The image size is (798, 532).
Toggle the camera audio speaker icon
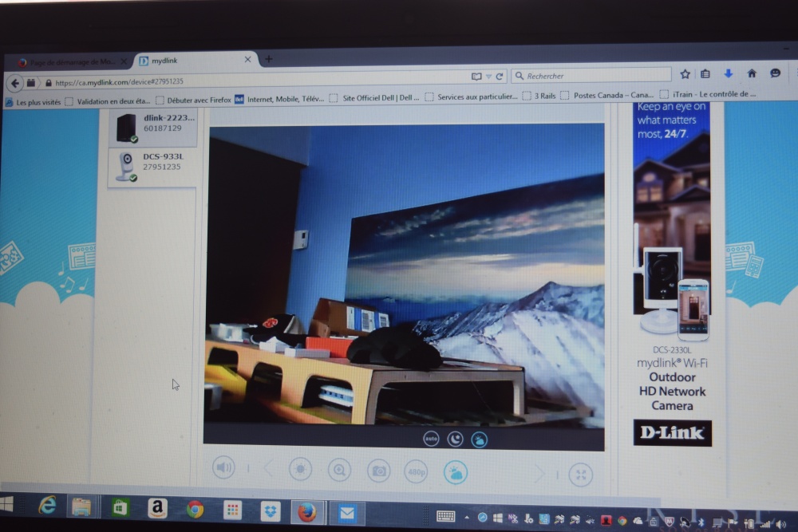(x=223, y=467)
